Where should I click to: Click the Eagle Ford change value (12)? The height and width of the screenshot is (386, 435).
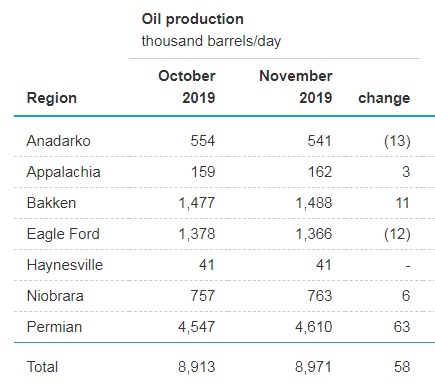coord(397,234)
